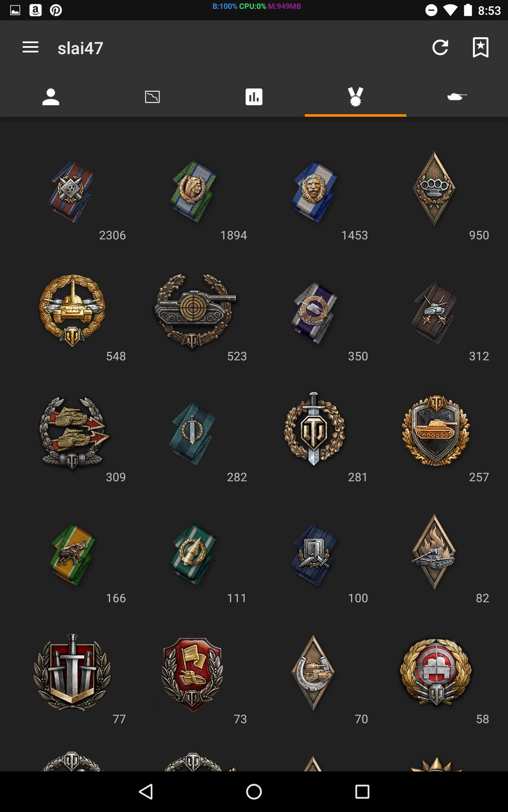Switch to the player profile tab
The image size is (508, 812).
point(51,97)
